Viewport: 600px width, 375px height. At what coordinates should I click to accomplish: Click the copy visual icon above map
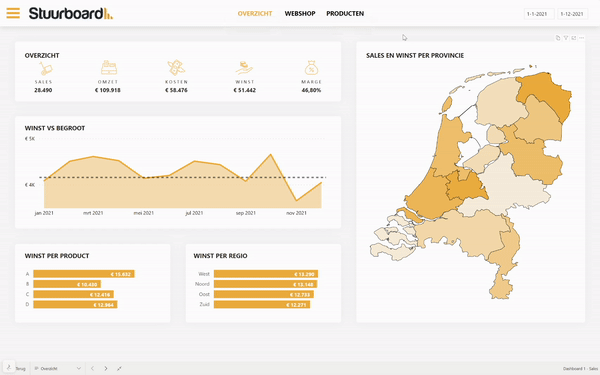click(x=558, y=38)
